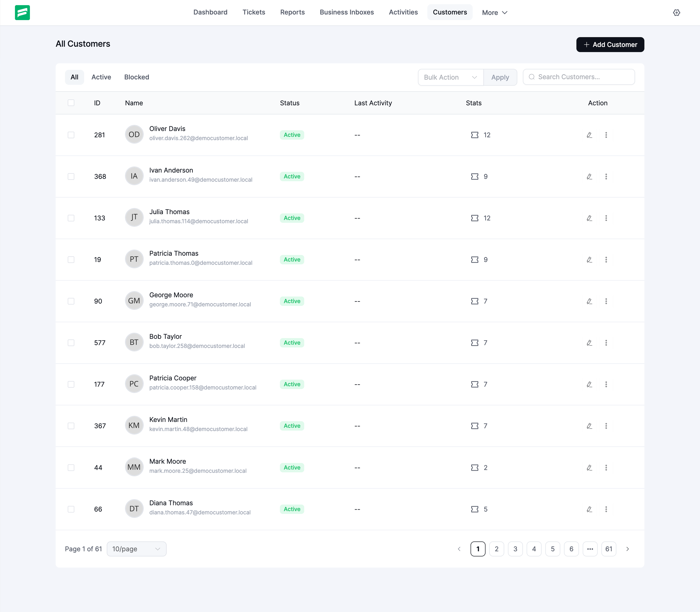Click the Add Customer button
The height and width of the screenshot is (612, 700).
point(610,45)
